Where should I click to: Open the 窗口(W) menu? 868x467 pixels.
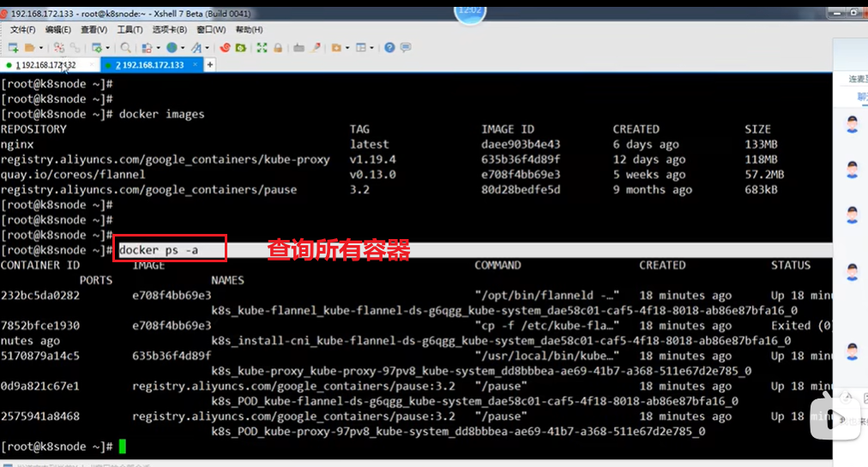tap(211, 29)
